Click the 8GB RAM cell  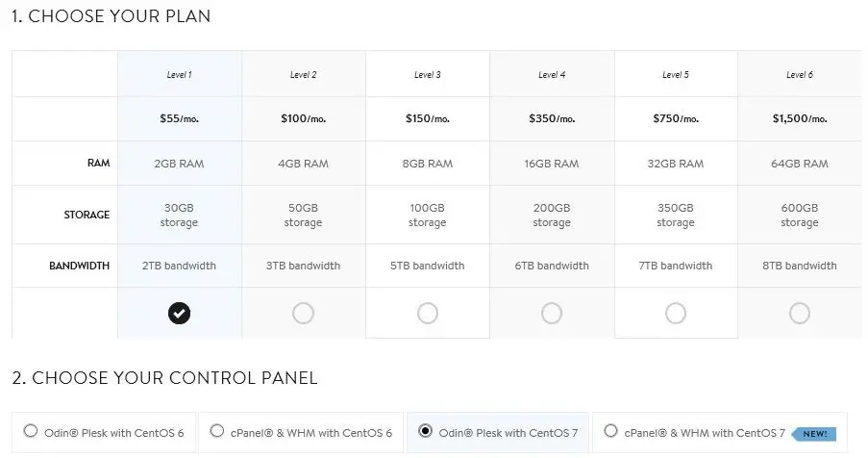pyautogui.click(x=428, y=164)
